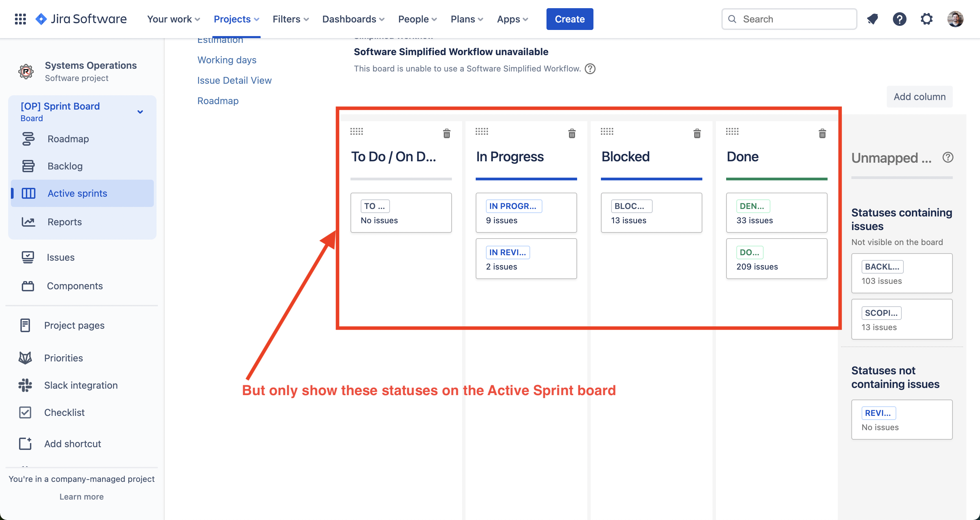This screenshot has width=980, height=520.
Task: Click the Simplified Workflow help icon
Action: tap(590, 69)
